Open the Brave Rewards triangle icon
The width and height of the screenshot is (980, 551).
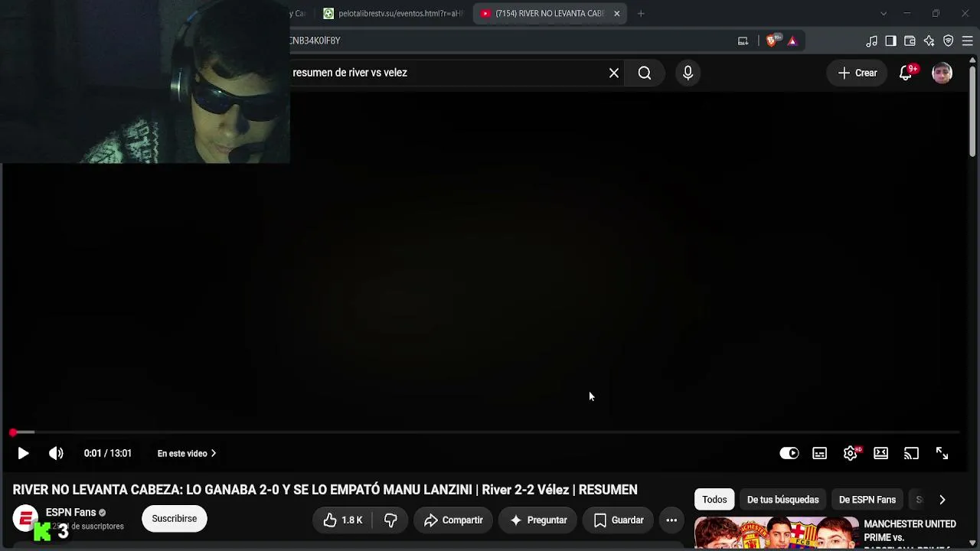(x=792, y=41)
